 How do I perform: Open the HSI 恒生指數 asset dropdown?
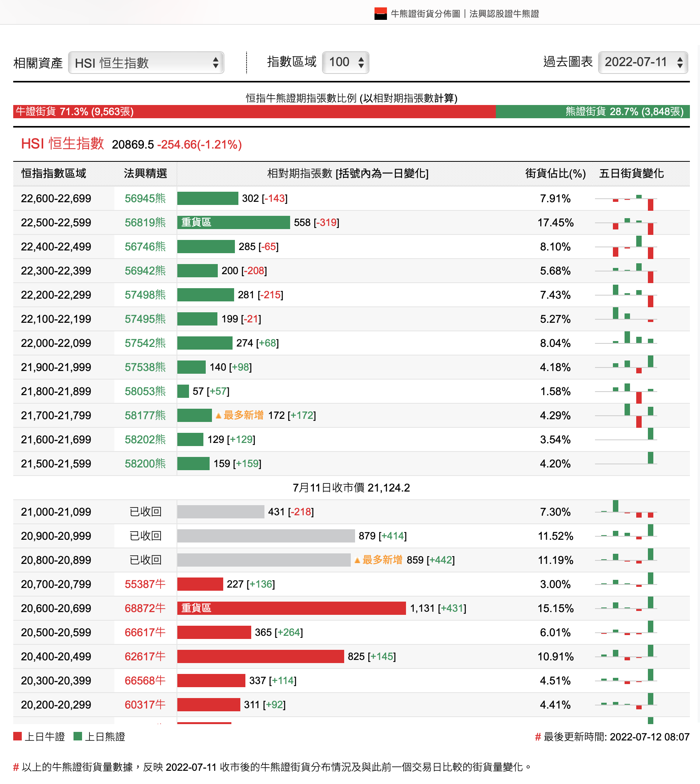tap(146, 63)
